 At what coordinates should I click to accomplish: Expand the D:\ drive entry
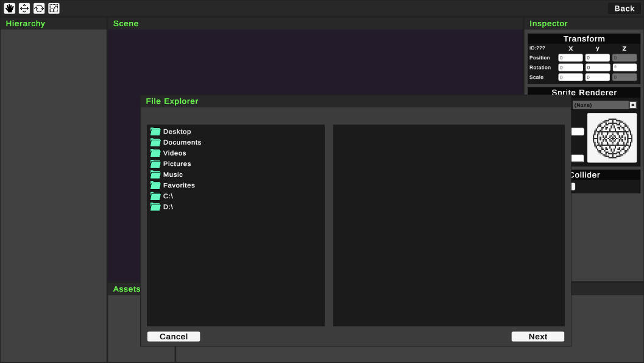pos(168,207)
